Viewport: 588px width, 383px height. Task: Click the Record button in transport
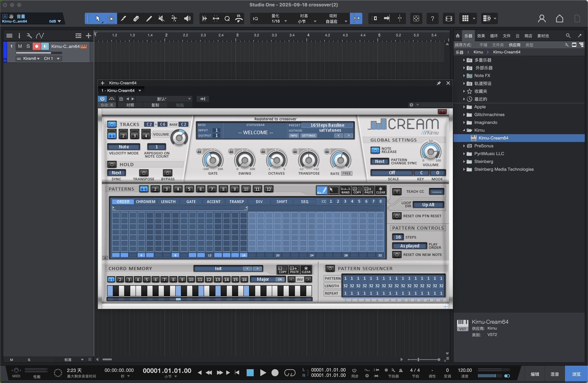click(x=275, y=373)
